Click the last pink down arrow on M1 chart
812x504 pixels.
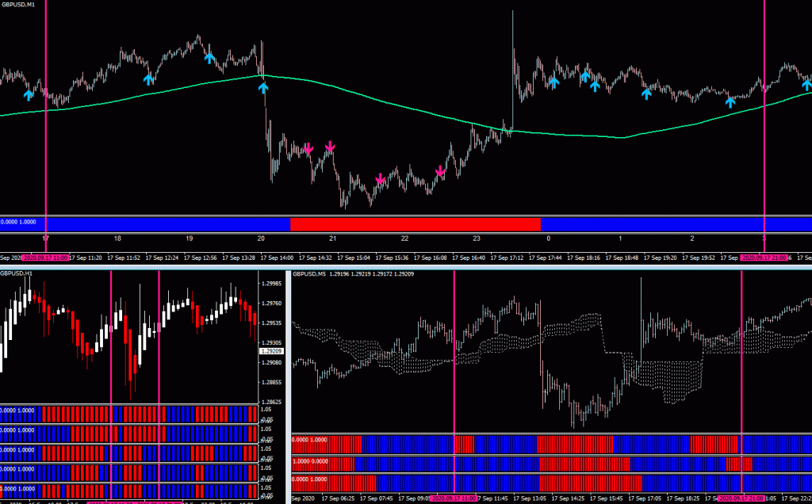click(440, 170)
